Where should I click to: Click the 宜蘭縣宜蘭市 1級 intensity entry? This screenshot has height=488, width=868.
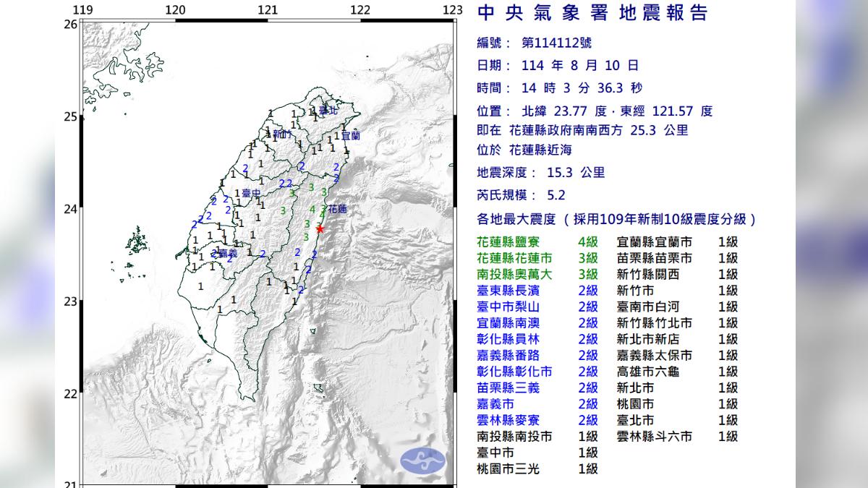(x=676, y=242)
